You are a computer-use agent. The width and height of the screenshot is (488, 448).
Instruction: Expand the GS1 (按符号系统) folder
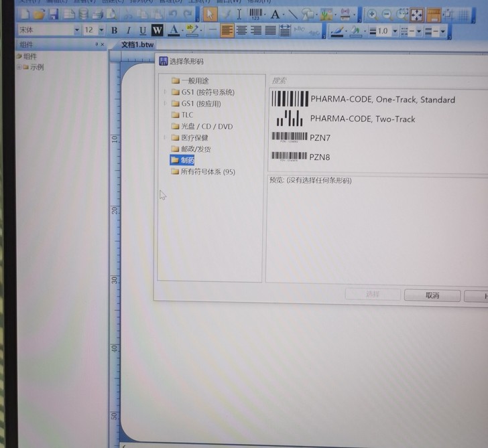[x=165, y=92]
